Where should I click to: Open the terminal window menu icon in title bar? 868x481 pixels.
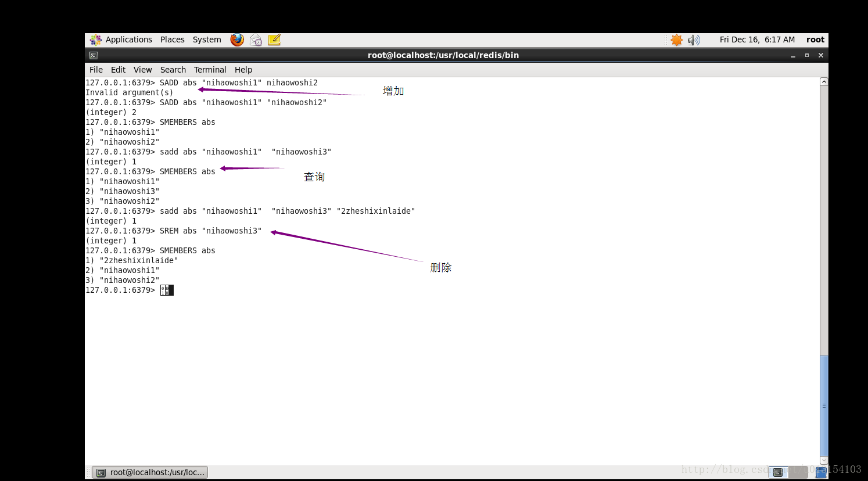94,55
